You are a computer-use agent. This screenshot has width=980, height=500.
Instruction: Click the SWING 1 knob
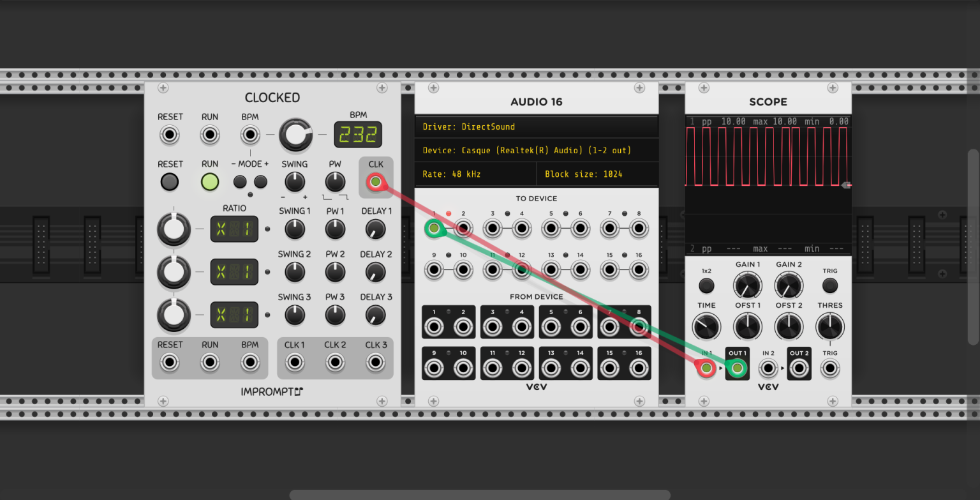click(x=295, y=229)
